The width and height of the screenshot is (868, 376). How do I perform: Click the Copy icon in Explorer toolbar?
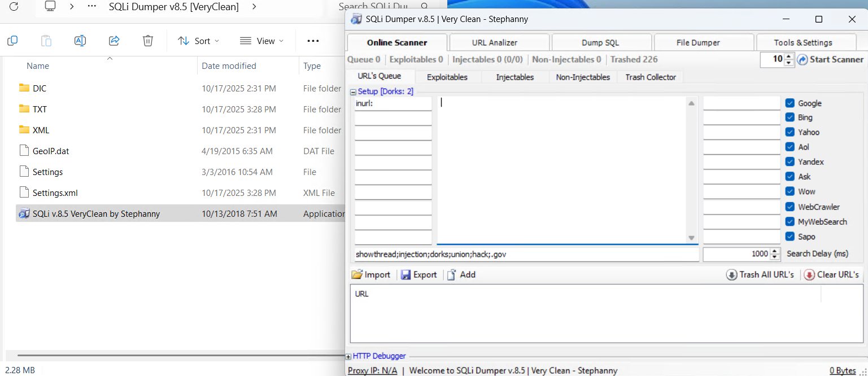[12, 41]
